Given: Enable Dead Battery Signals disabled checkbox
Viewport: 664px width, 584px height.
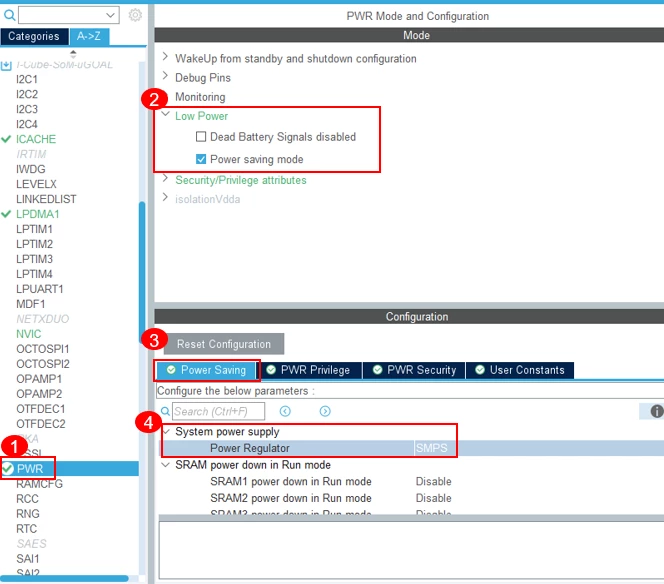Looking at the screenshot, I should point(201,136).
